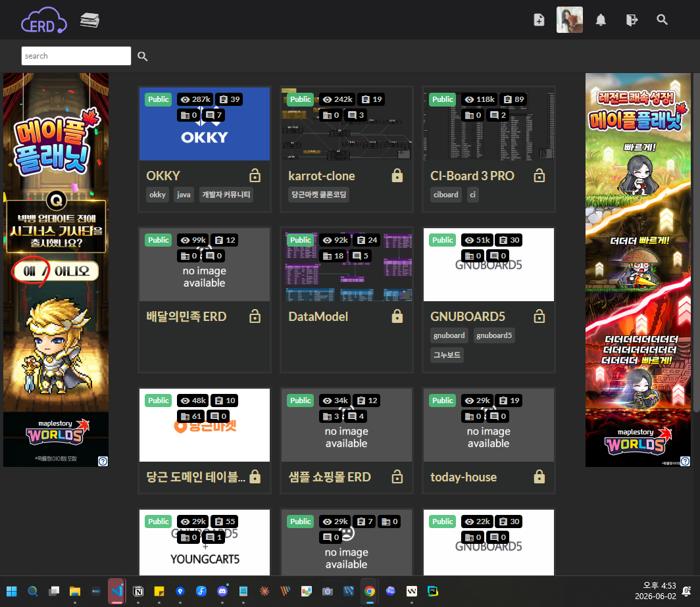The height and width of the screenshot is (607, 700).
Task: Click lock icon on DataModel card
Action: 397,316
